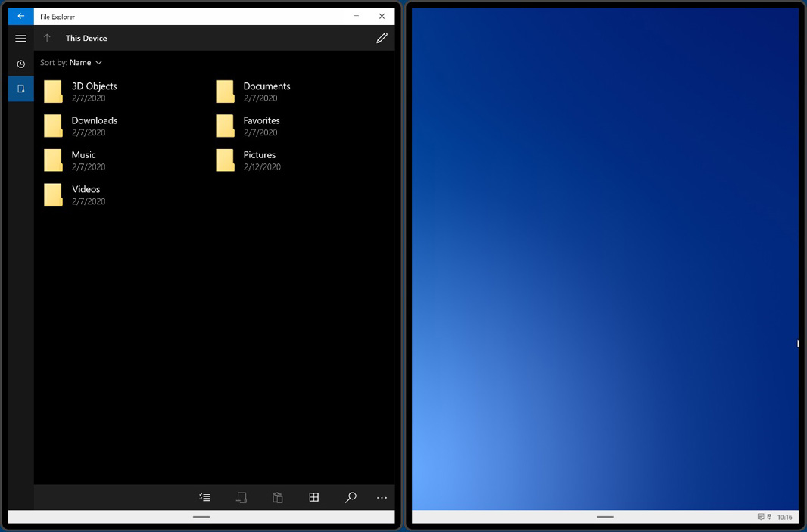Open the Sort by Name dropdown
This screenshot has height=532, width=807.
pyautogui.click(x=72, y=63)
